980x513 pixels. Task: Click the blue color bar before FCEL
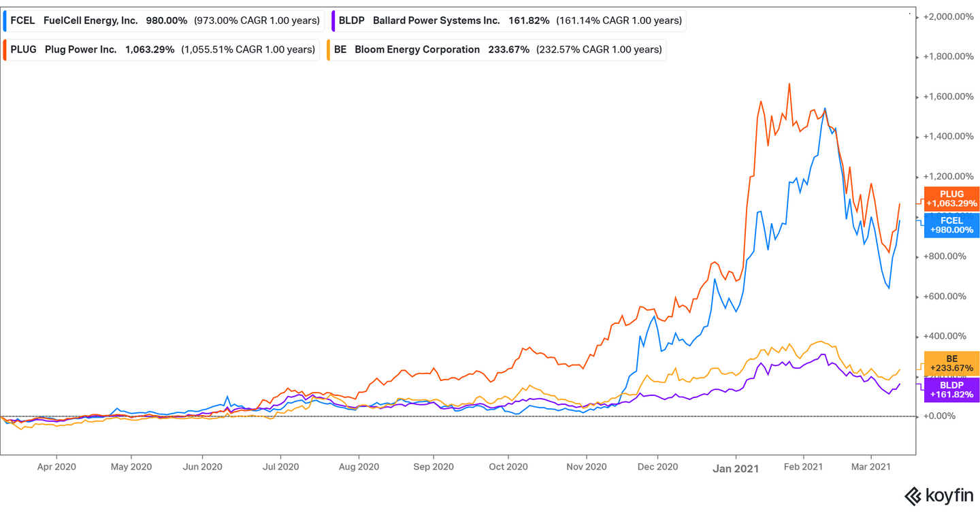[x=4, y=20]
